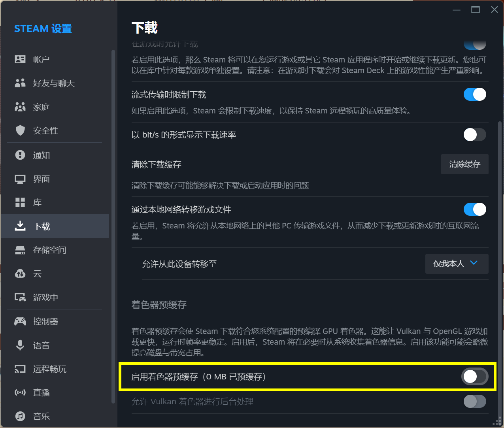Open 控制器 settings via the gamepad icon
This screenshot has height=428, width=504.
click(20, 321)
